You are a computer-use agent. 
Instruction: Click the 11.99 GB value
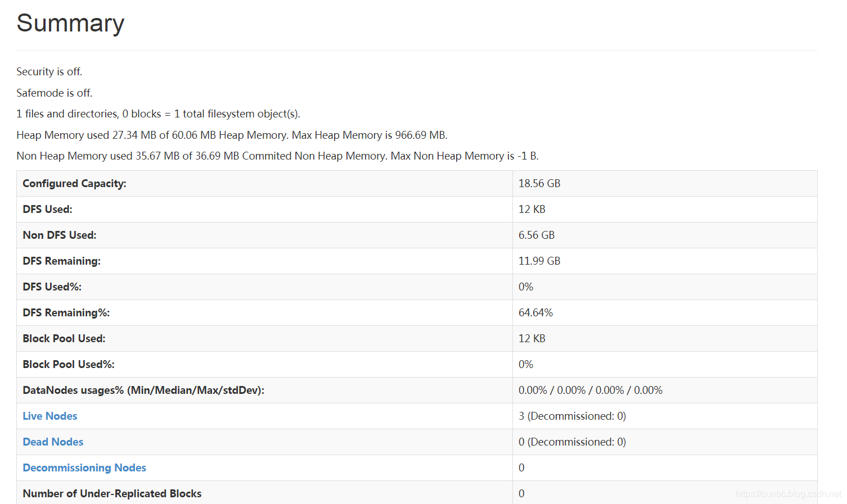[x=539, y=261]
